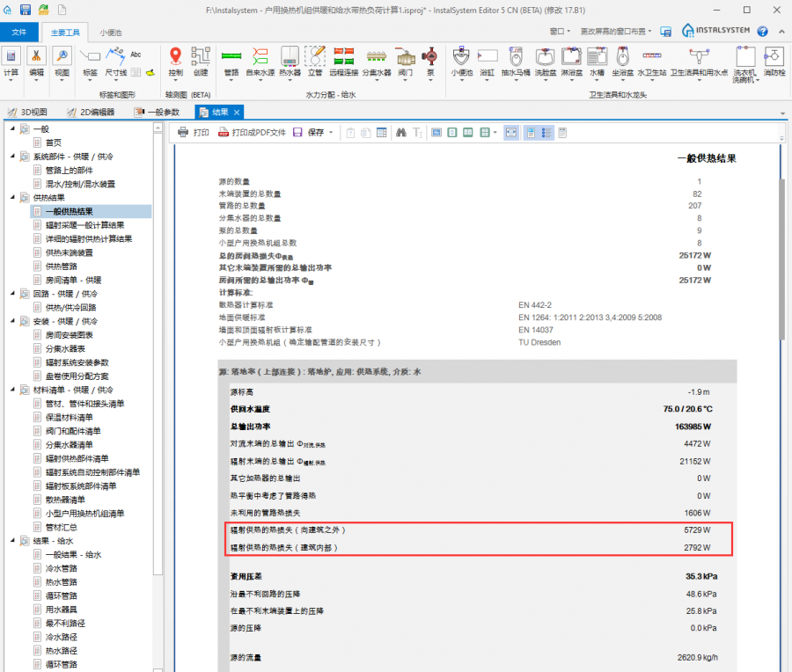Collapse the 材料清单 - 供暖 / 供冷 node

12,390
